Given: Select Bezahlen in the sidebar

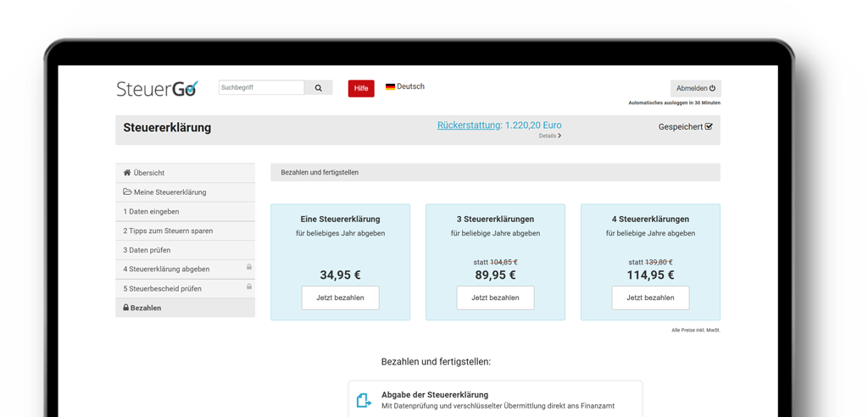Looking at the screenshot, I should tap(185, 308).
